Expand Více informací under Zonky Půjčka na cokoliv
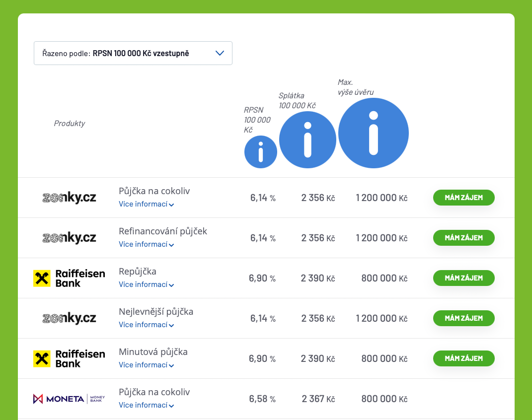Screen dimensions: 532x420 (x=146, y=204)
